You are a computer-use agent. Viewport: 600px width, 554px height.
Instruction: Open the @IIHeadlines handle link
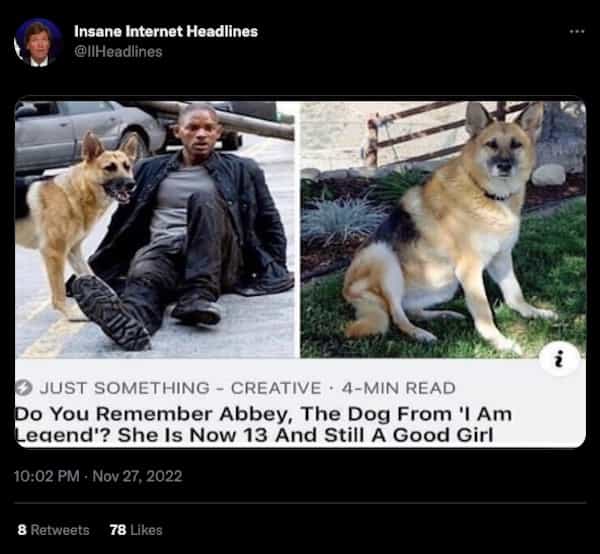[x=118, y=52]
